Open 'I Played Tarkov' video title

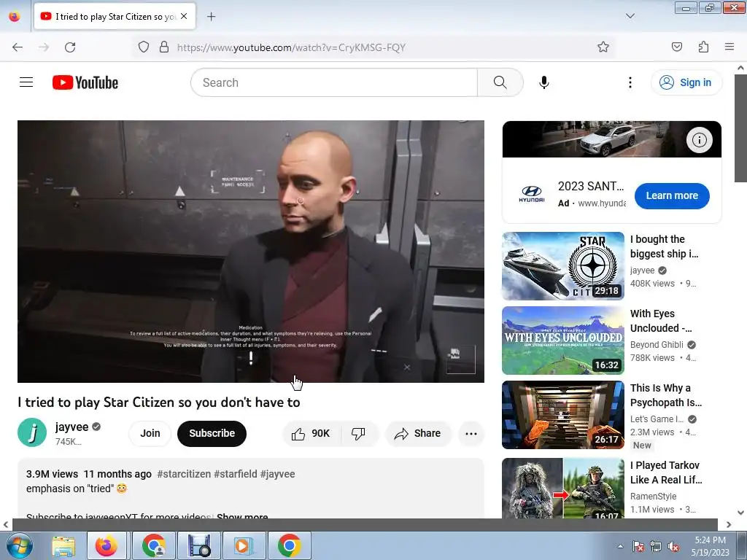(x=666, y=472)
